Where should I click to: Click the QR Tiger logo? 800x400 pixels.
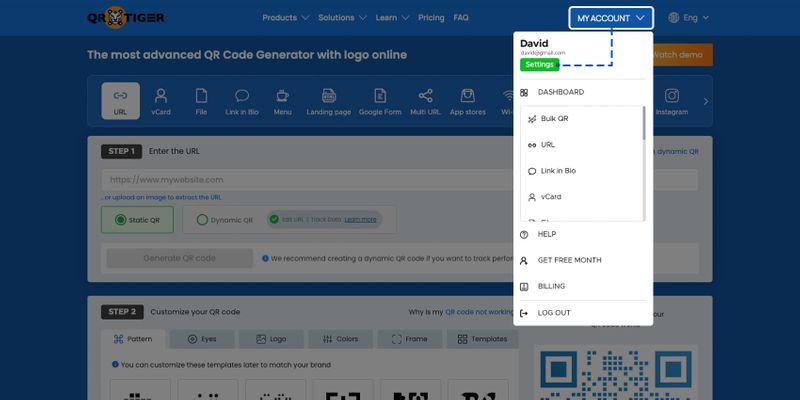click(x=126, y=18)
